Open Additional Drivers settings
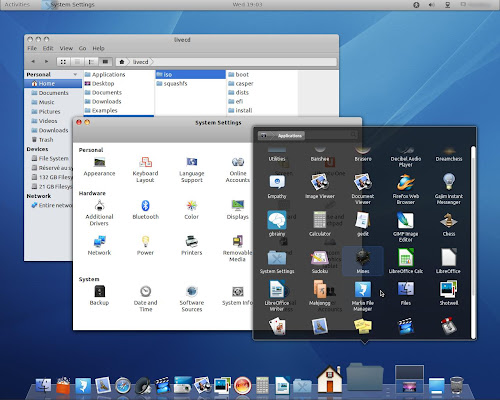500x400 pixels. pos(99,213)
